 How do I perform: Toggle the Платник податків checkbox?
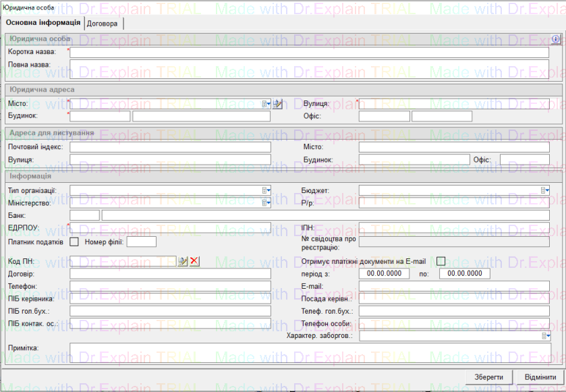[x=75, y=242]
